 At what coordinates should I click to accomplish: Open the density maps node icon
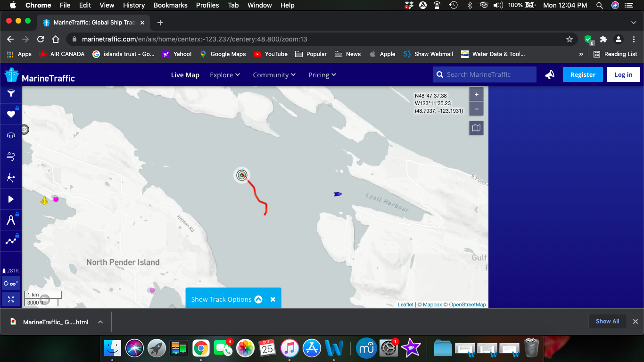coord(11,178)
